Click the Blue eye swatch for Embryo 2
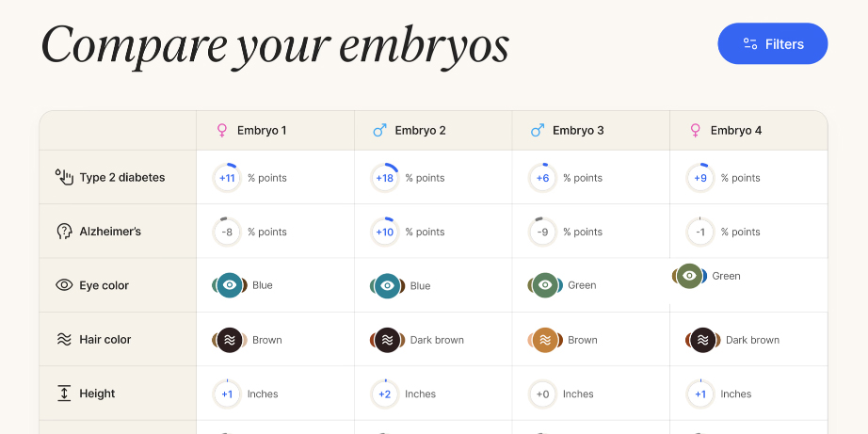The width and height of the screenshot is (868, 434). coord(388,285)
